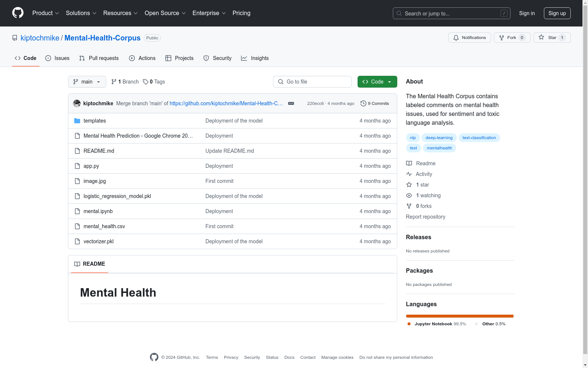Click the text topic tag
The height and width of the screenshot is (368, 588).
(413, 148)
